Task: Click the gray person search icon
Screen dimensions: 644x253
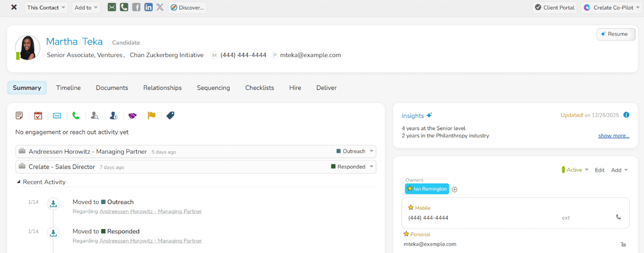Action: 95,115
